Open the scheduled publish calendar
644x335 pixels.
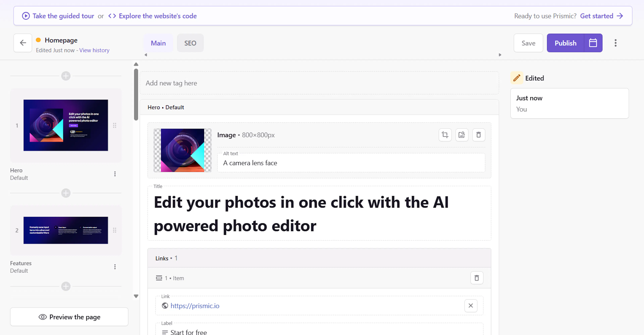pyautogui.click(x=593, y=43)
